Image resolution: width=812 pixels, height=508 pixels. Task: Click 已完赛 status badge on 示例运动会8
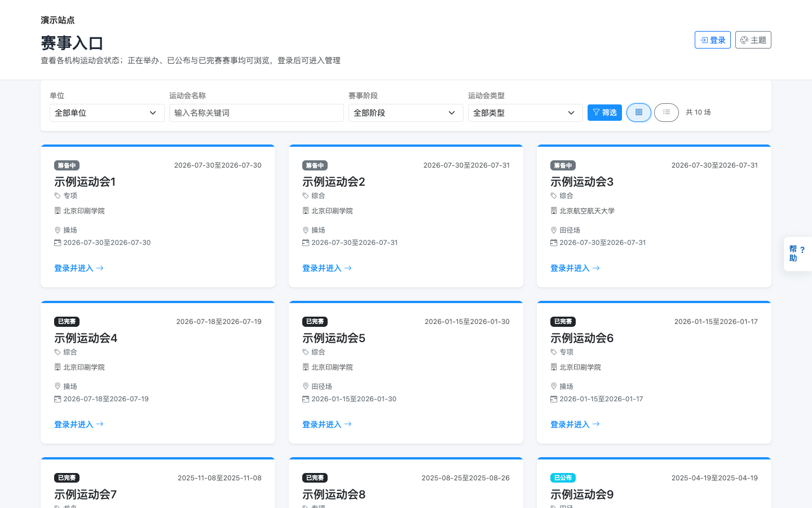pyautogui.click(x=315, y=478)
